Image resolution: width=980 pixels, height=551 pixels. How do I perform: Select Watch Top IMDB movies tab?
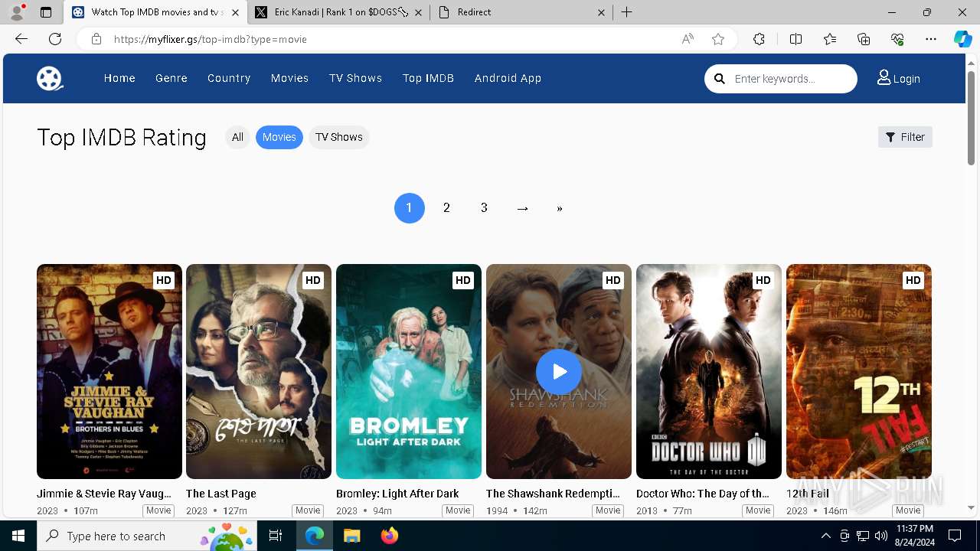click(155, 12)
